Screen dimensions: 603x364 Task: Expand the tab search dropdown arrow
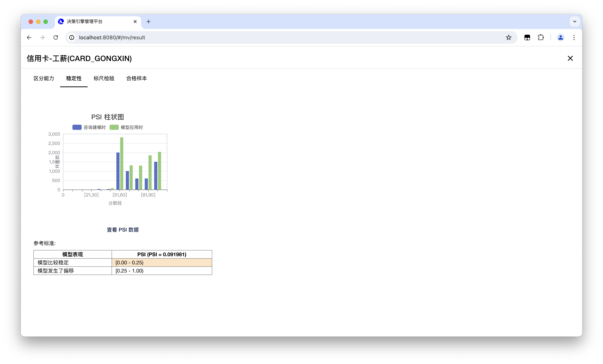(575, 22)
